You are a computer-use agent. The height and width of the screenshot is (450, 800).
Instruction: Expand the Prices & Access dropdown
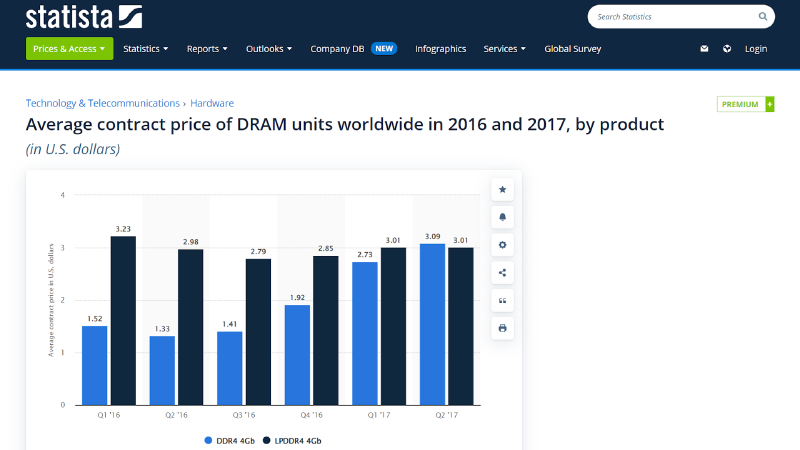69,49
